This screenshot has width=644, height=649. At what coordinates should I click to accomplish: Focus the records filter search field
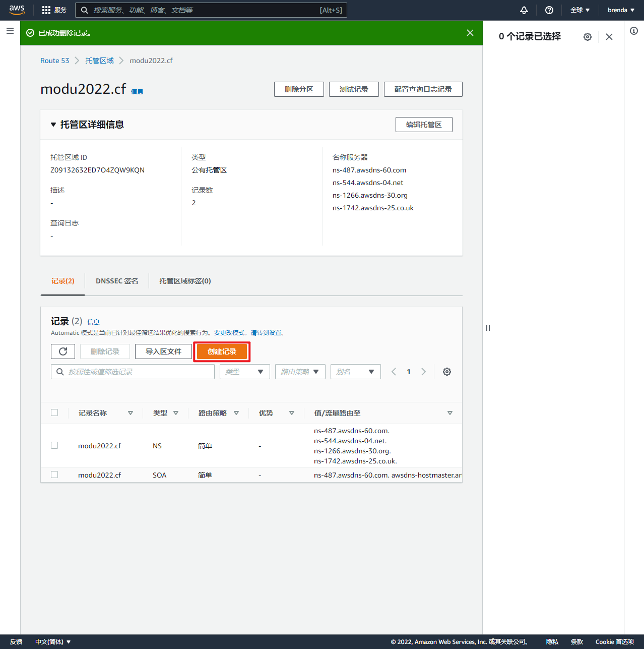coord(133,372)
